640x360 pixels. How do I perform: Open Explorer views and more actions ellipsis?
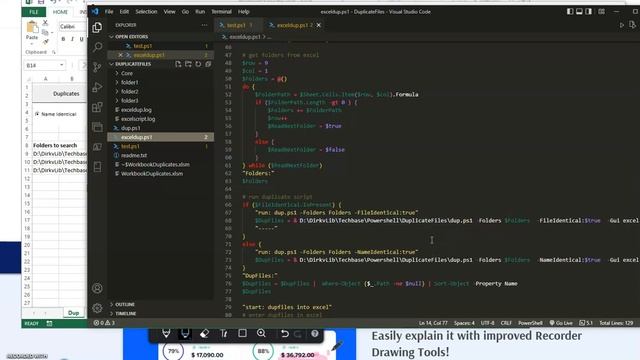coord(204,25)
